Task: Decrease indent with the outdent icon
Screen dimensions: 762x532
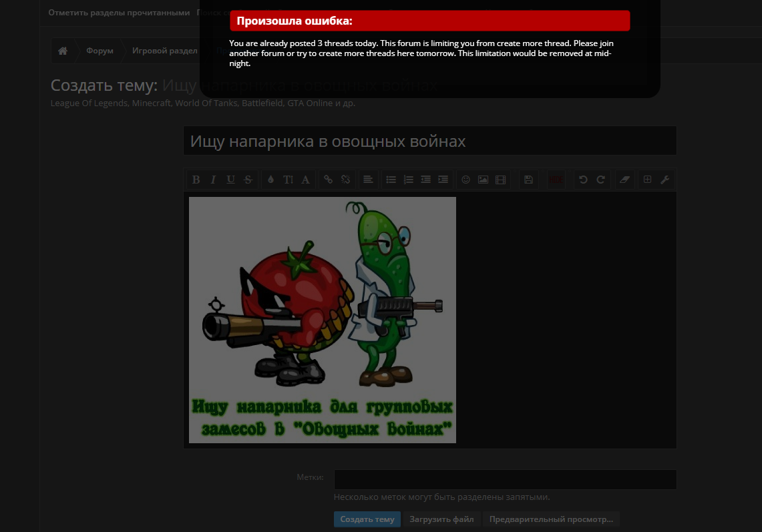Action: (x=425, y=180)
